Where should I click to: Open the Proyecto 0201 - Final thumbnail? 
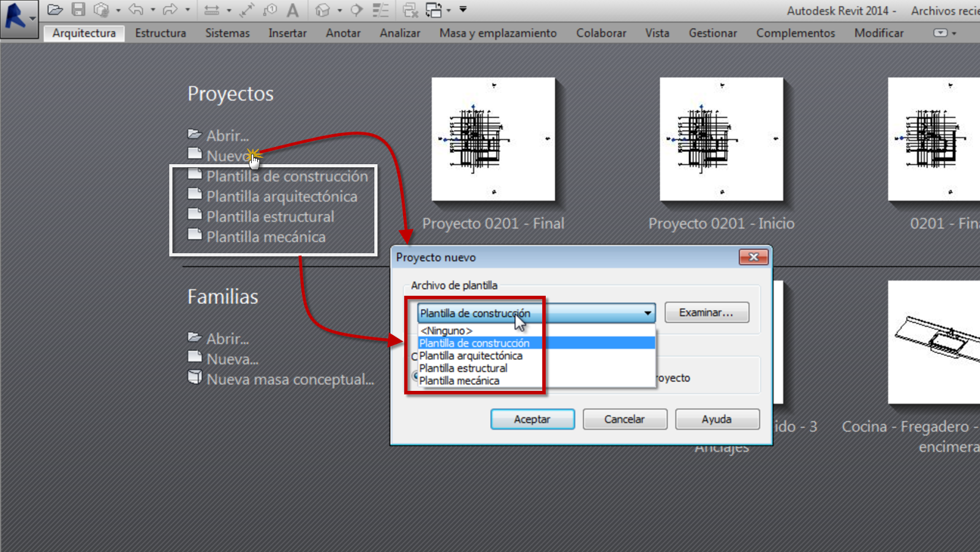[493, 139]
